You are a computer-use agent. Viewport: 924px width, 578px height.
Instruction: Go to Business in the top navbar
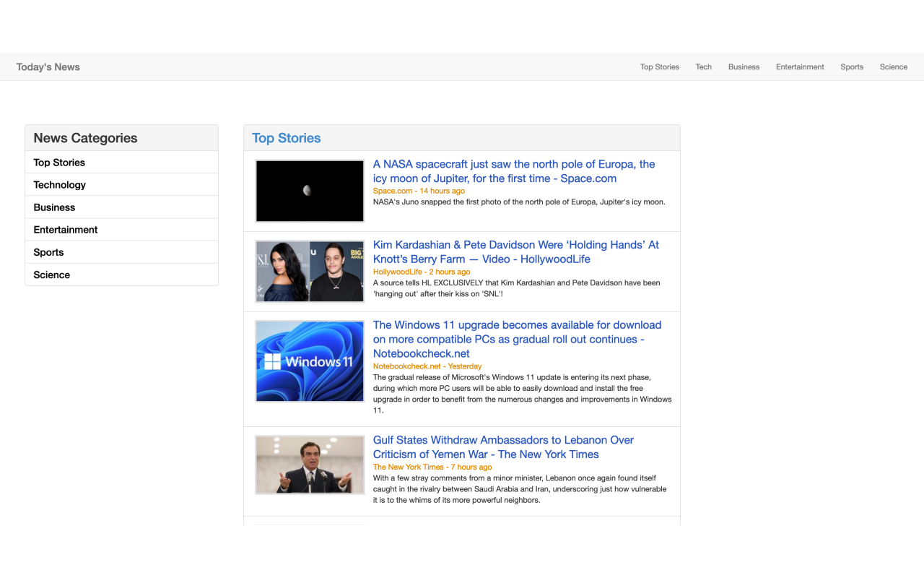(x=744, y=67)
